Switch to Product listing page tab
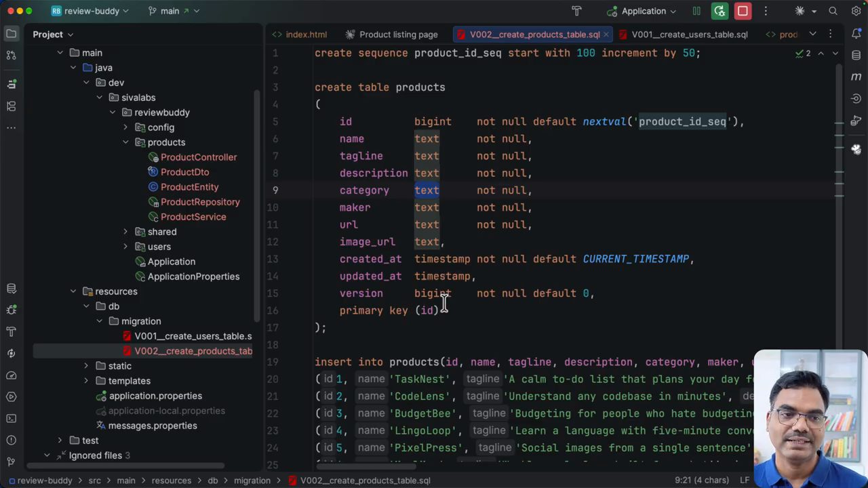 pos(391,34)
